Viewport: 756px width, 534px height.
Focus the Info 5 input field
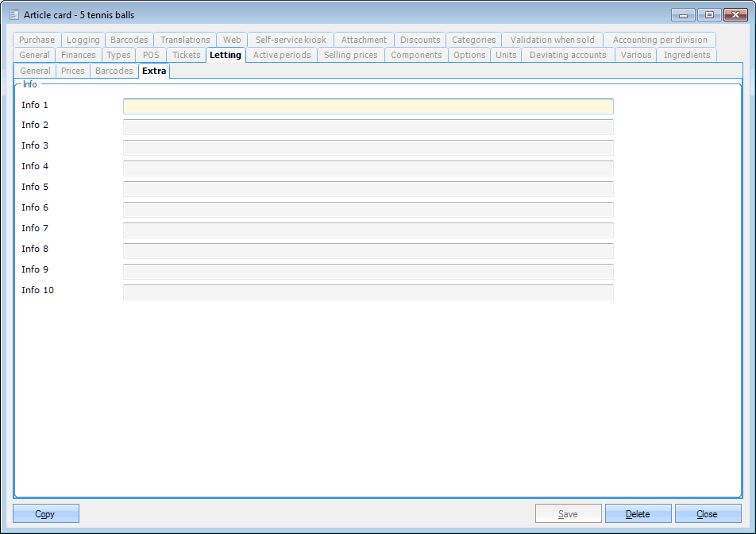click(368, 189)
